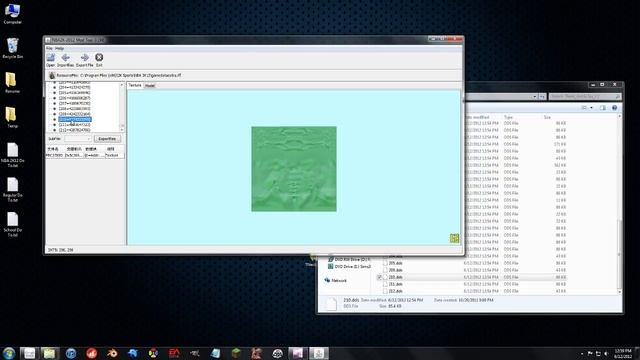Open DVD Drive (E:) Sims3 in Explorer sidebar
Screen dimensions: 640x360
pyautogui.click(x=349, y=267)
